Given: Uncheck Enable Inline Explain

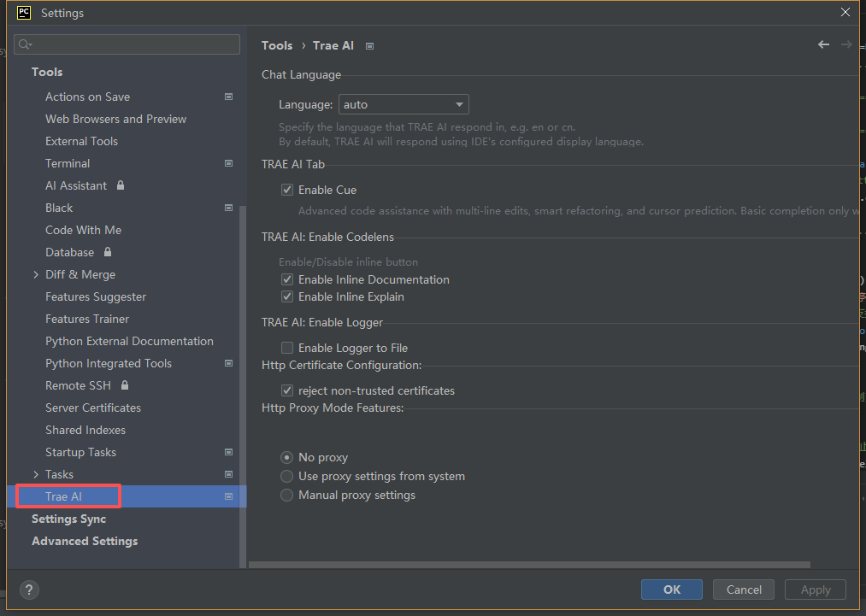Looking at the screenshot, I should click(x=287, y=297).
